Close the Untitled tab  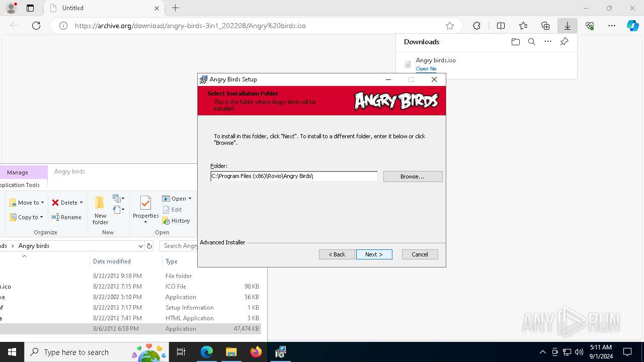pos(156,8)
